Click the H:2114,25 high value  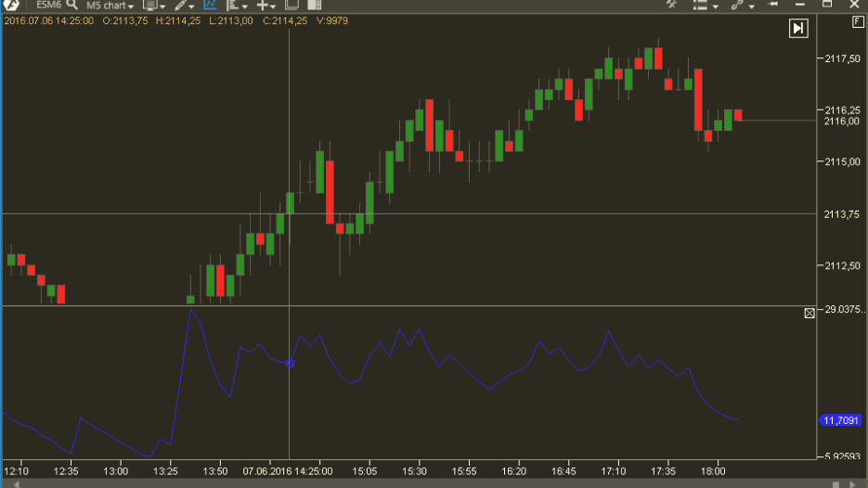[x=178, y=21]
